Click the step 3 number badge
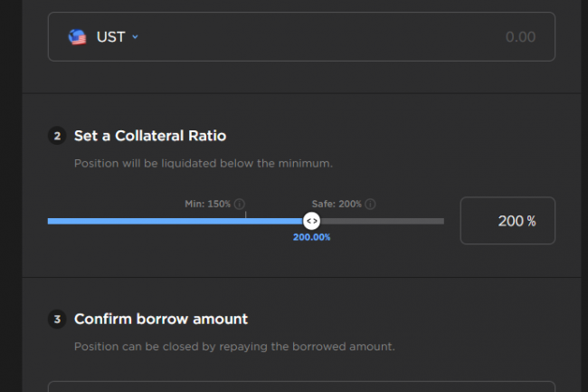 point(57,319)
